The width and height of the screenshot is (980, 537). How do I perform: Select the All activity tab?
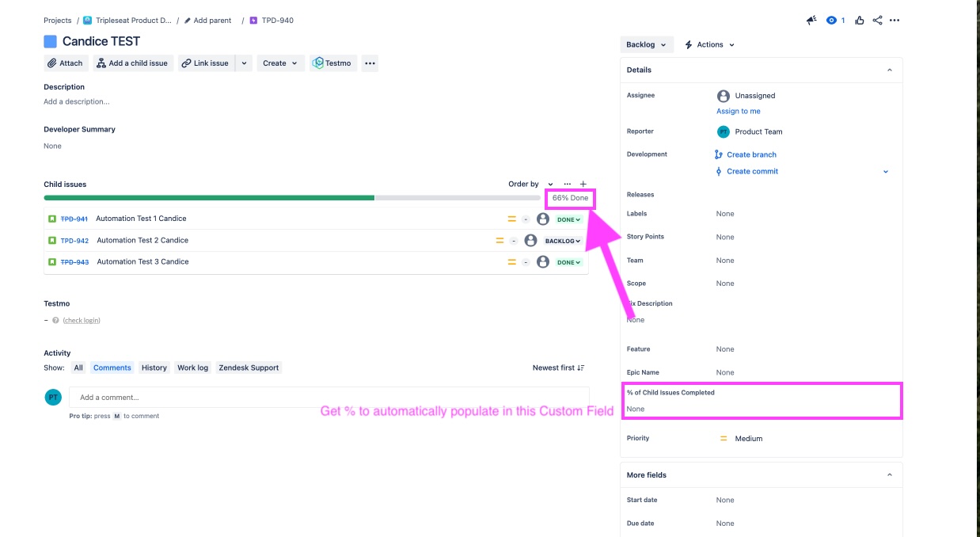(78, 368)
